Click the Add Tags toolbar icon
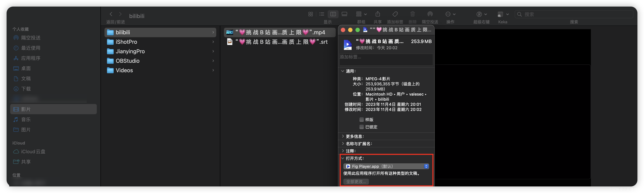The image size is (644, 193). [395, 14]
